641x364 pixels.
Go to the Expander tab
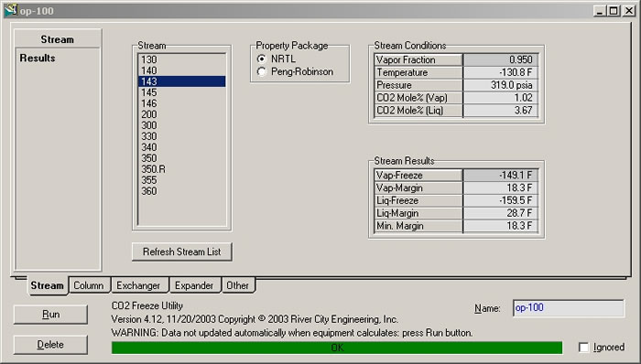pyautogui.click(x=194, y=285)
